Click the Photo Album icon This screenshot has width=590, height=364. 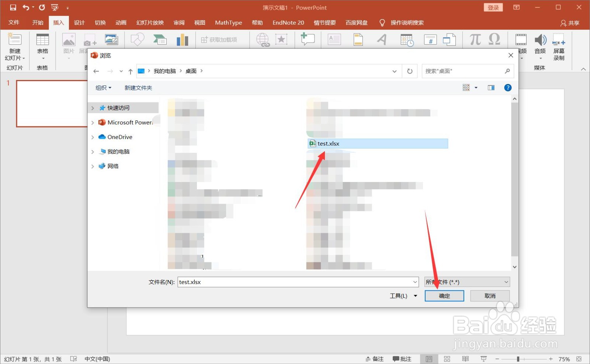pos(111,39)
